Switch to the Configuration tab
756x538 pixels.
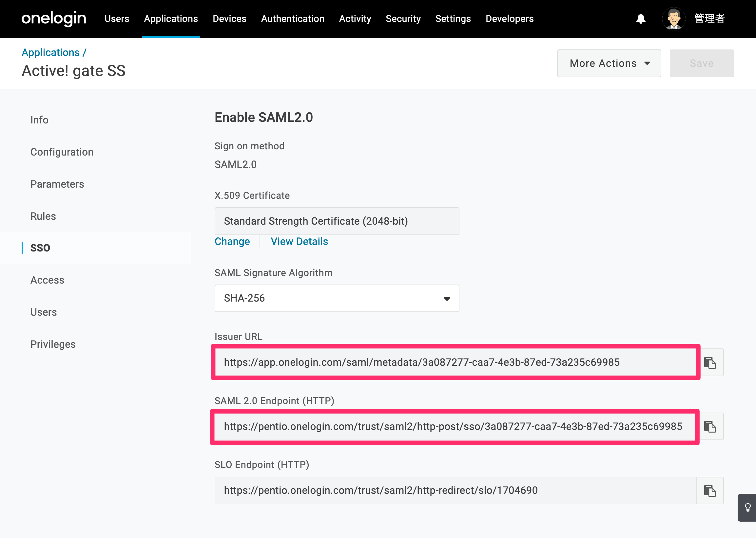[x=62, y=152]
